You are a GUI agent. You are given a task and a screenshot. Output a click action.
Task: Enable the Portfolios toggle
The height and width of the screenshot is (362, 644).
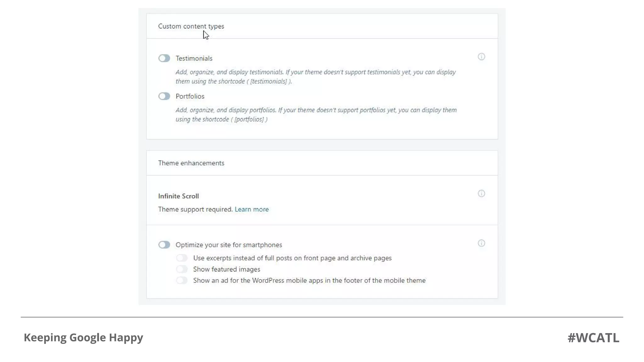point(164,96)
